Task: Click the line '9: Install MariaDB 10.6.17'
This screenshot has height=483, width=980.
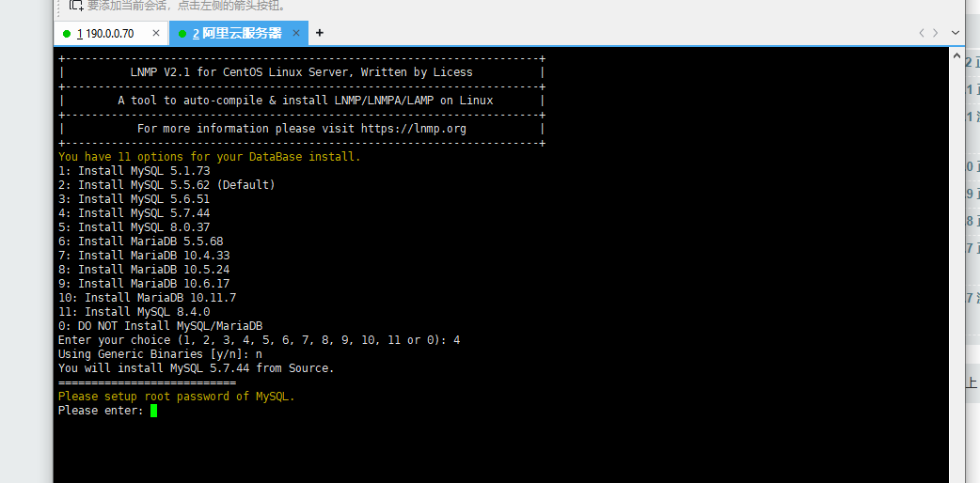Action: [x=145, y=284]
